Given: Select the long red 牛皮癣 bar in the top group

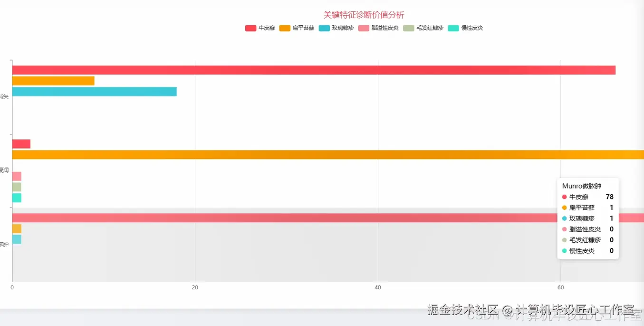Looking at the screenshot, I should [314, 70].
